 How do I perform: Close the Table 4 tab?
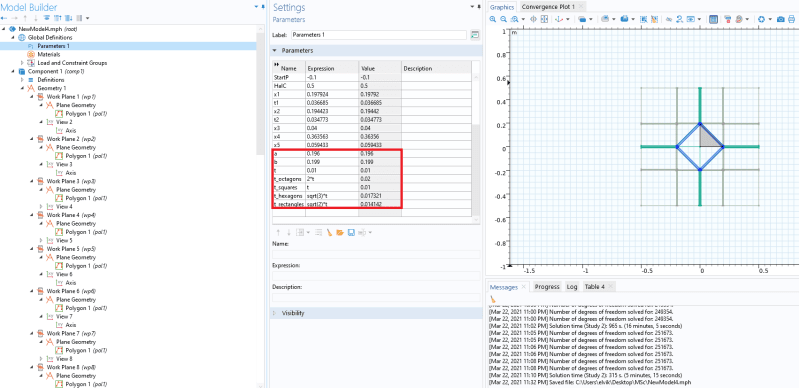point(610,286)
